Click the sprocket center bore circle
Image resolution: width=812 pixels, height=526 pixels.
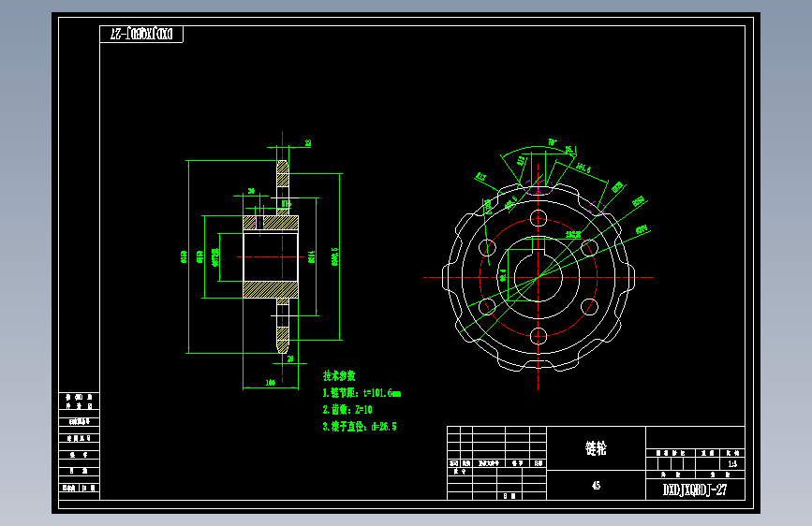point(538,277)
